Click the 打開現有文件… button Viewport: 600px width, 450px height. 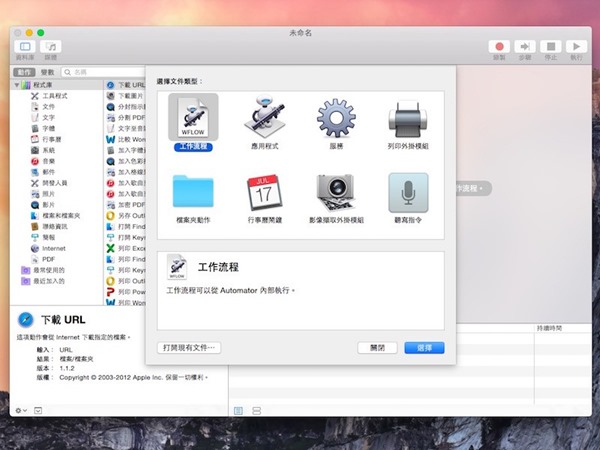click(x=189, y=348)
